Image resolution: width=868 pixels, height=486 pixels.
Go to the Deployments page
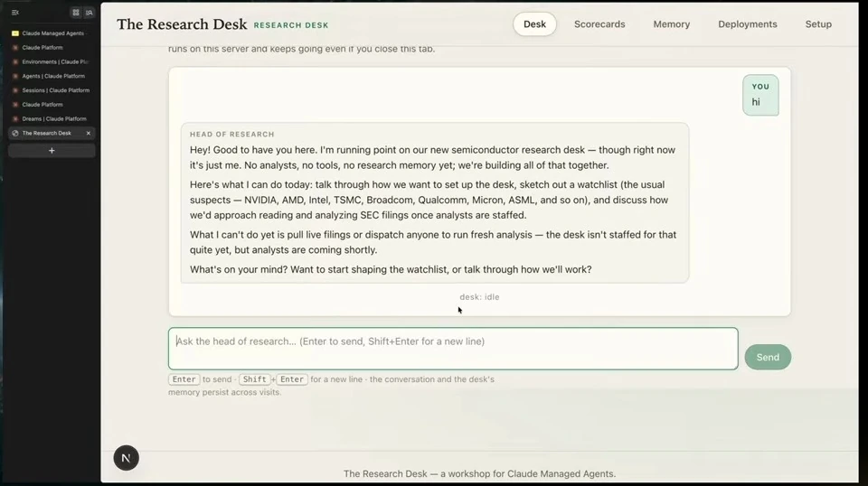tap(748, 24)
